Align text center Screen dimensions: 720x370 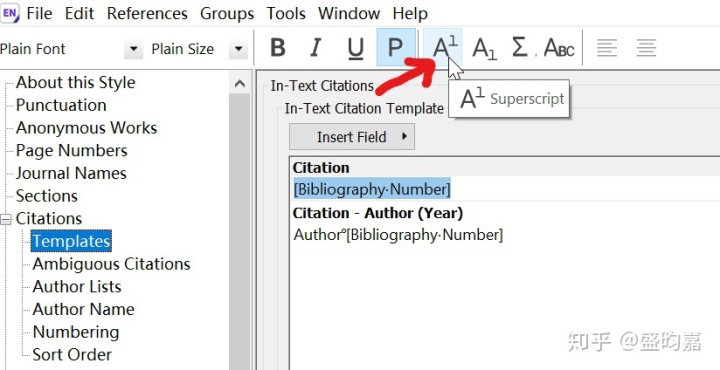click(x=646, y=48)
